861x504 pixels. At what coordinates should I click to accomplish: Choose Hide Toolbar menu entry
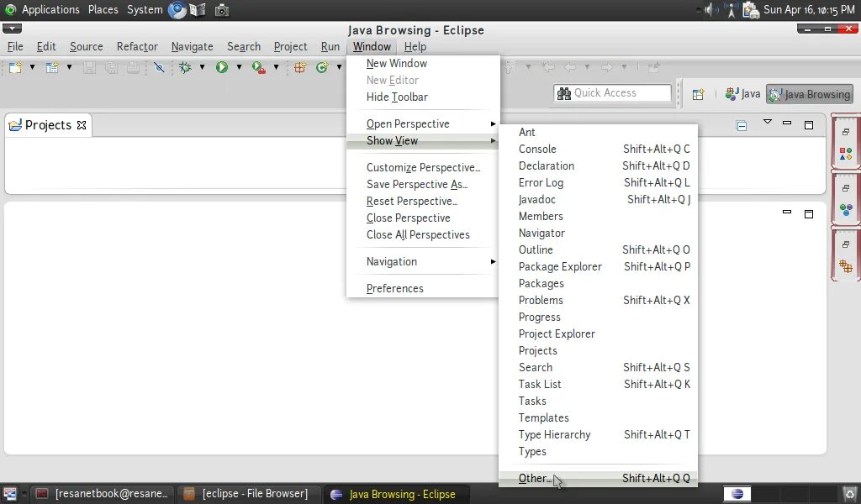click(423, 97)
